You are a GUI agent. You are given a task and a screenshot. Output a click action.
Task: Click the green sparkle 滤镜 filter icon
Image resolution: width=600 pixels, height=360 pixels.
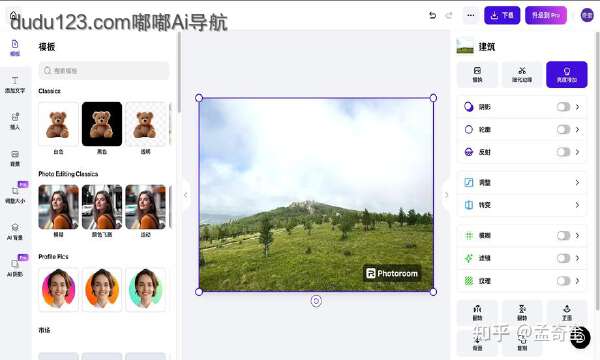[x=469, y=258]
